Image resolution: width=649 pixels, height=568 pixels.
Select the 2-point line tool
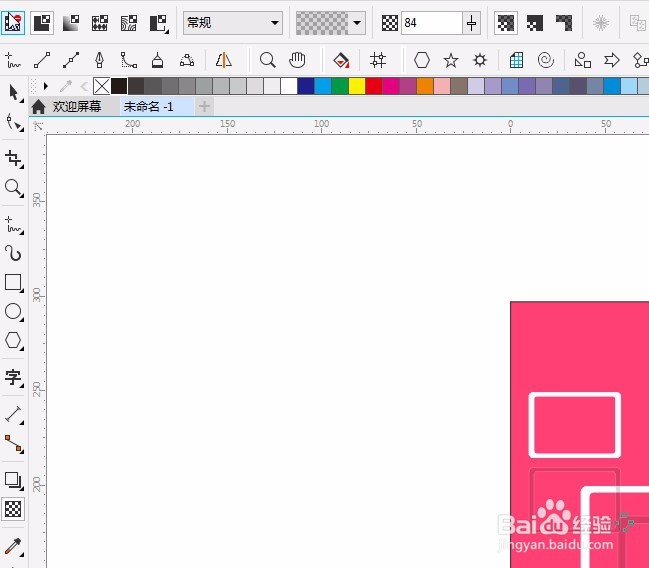tap(42, 60)
